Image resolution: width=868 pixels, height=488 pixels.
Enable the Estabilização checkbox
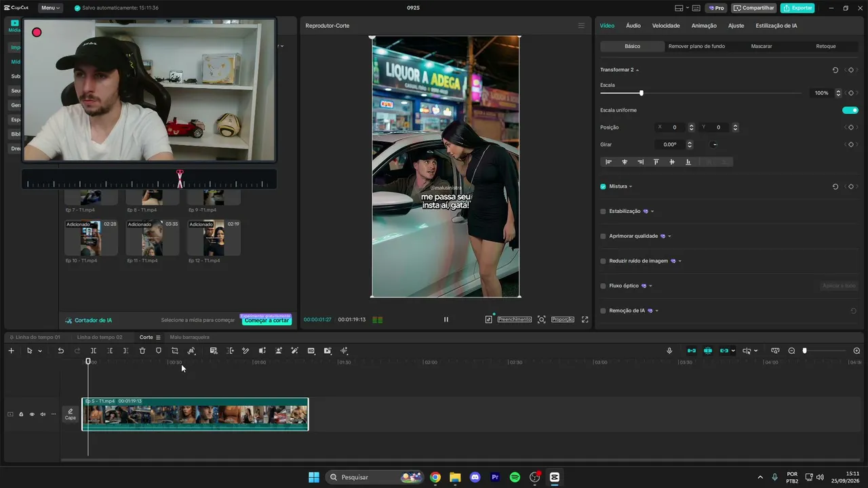pos(603,211)
